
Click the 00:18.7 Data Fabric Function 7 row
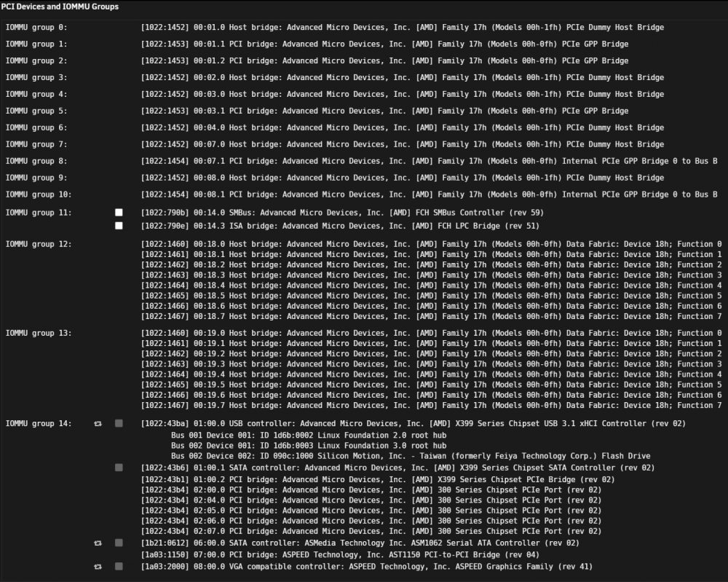(432, 316)
